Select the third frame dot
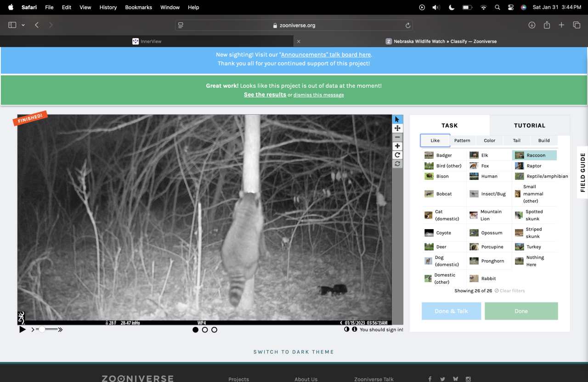This screenshot has height=382, width=588. click(214, 330)
